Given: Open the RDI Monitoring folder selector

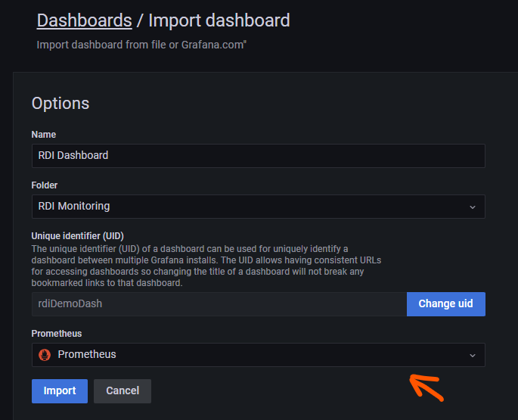Looking at the screenshot, I should [x=250, y=207].
